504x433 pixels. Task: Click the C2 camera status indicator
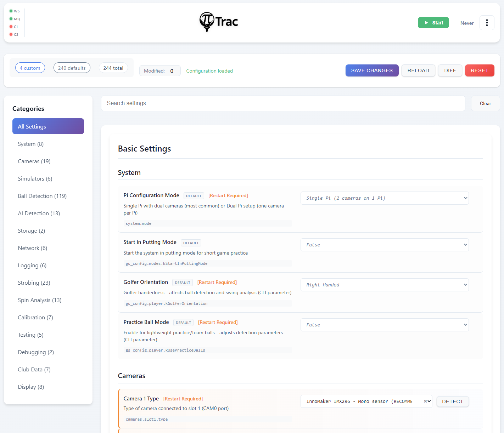coord(11,34)
